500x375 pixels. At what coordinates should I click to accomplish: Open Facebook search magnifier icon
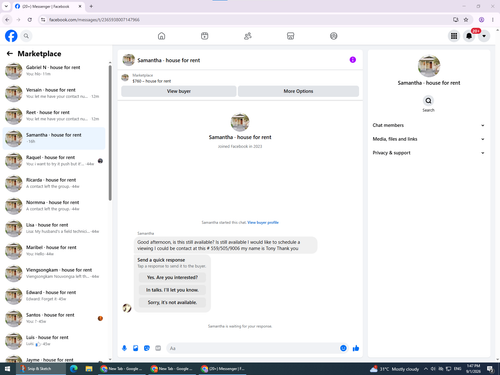coord(26,36)
